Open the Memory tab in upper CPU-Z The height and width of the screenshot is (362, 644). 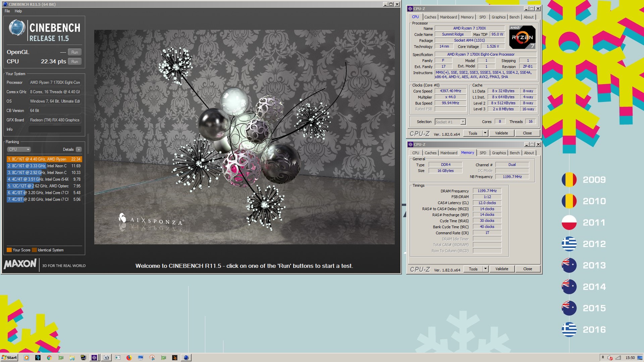click(x=467, y=17)
